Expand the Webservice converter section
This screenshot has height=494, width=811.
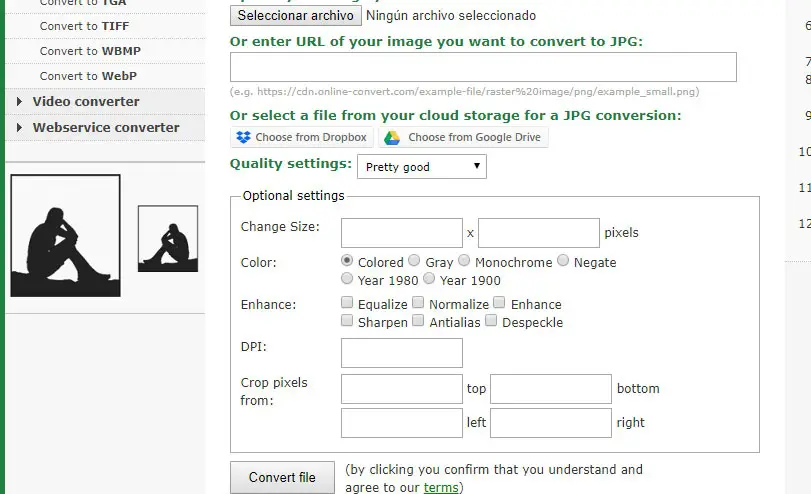click(x=105, y=127)
